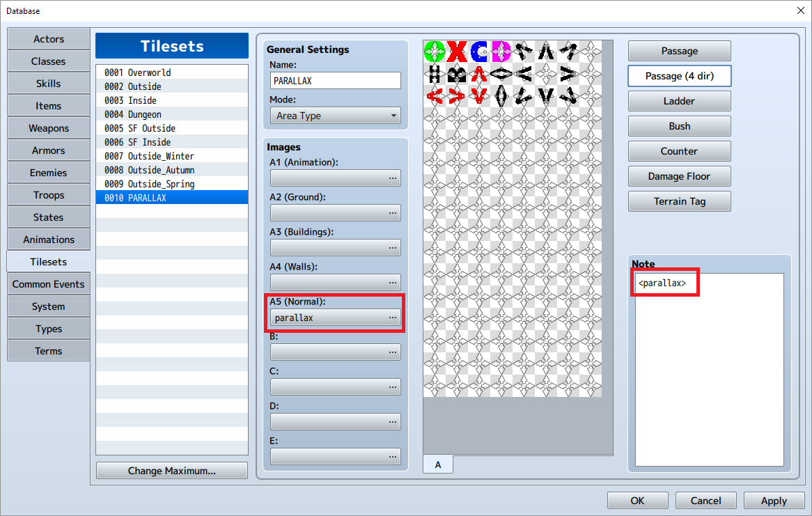Select the black greater-than tile

(568, 74)
